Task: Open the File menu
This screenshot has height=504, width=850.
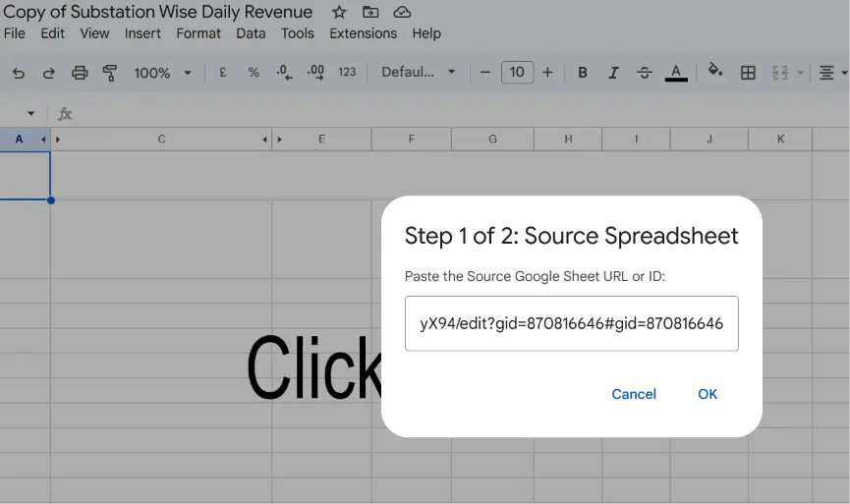Action: [x=15, y=33]
